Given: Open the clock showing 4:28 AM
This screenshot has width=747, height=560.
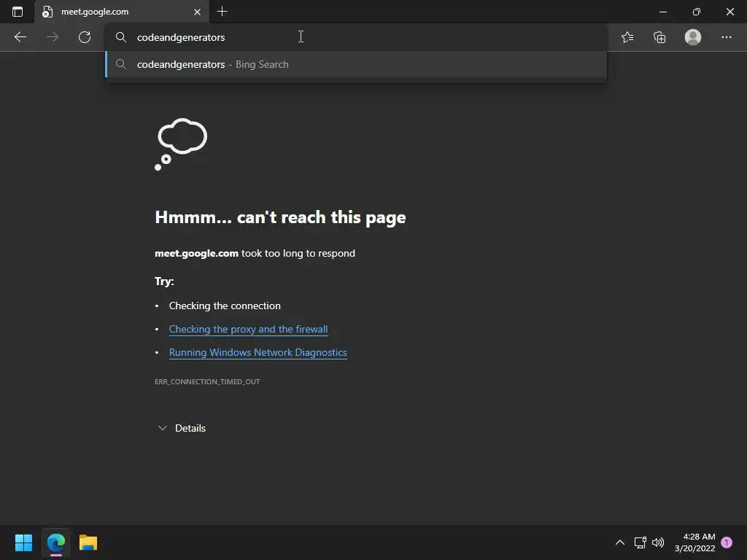Looking at the screenshot, I should [694, 542].
